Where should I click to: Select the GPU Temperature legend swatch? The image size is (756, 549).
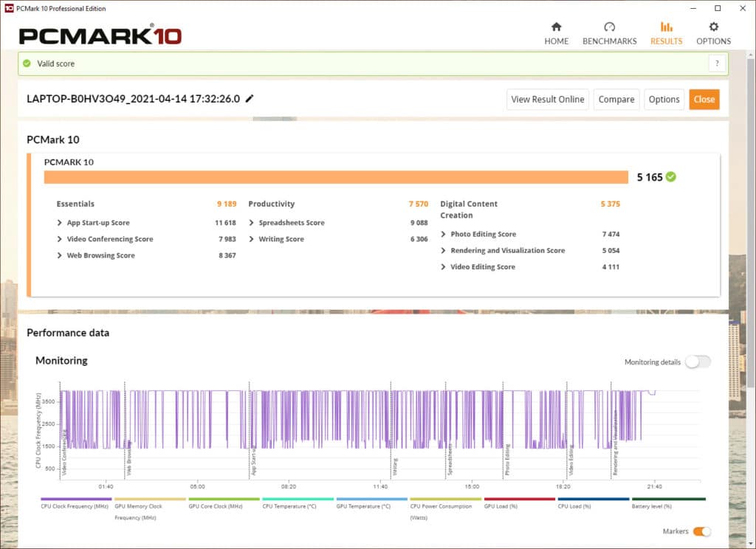click(372, 499)
